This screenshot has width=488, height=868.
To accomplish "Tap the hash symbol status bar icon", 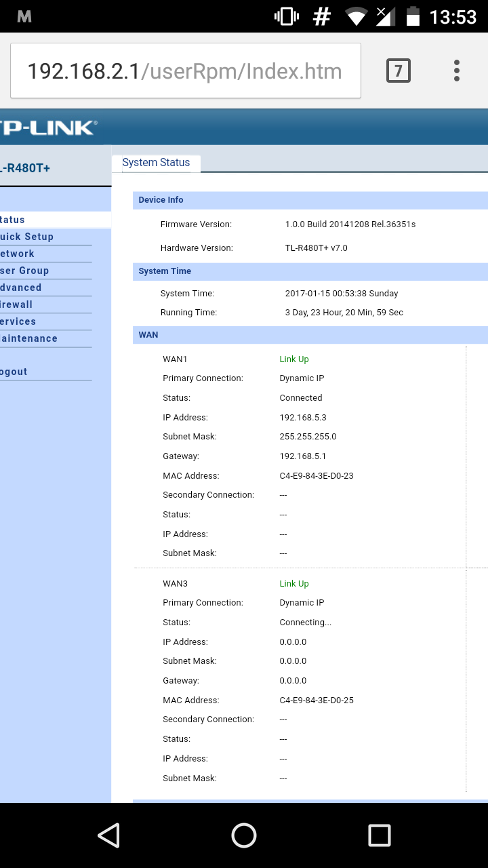I will (321, 17).
